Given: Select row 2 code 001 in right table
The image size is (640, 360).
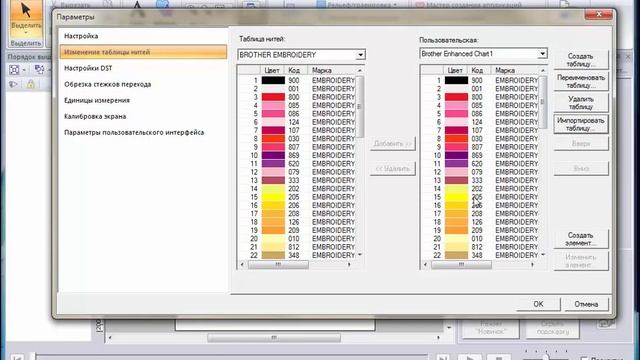Looking at the screenshot, I should pyautogui.click(x=480, y=89).
